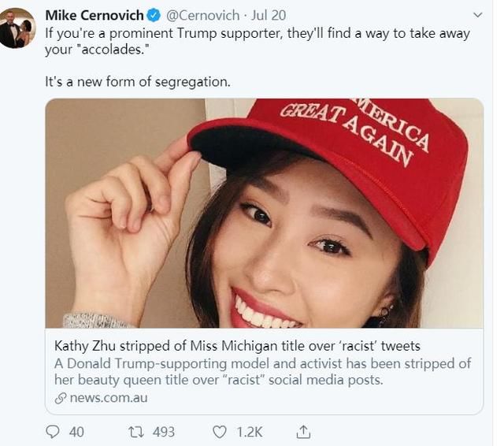Click the blue verified badge

click(155, 16)
